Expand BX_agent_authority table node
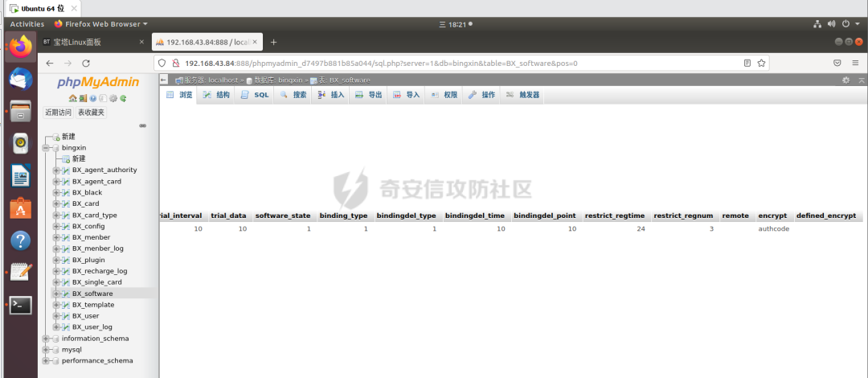The width and height of the screenshot is (868, 378). pyautogui.click(x=56, y=171)
